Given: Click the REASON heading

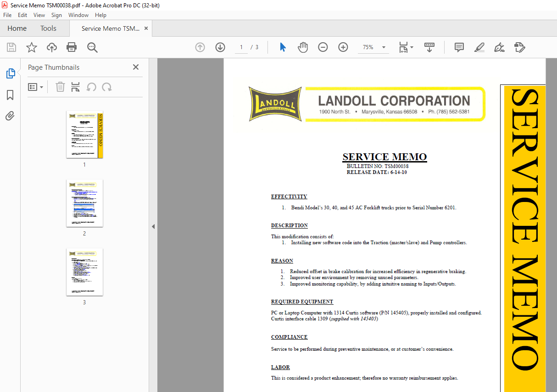Looking at the screenshot, I should [x=282, y=261].
